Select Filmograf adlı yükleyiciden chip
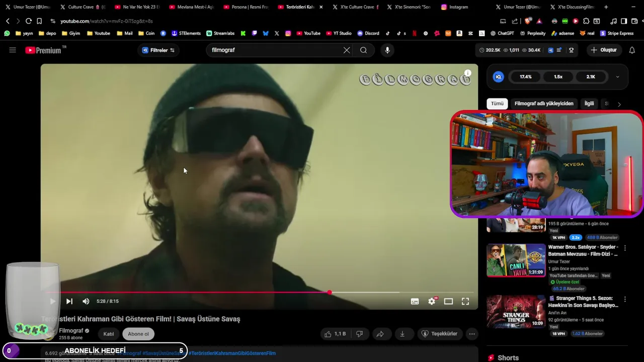Viewport: 644px width, 362px height. coord(544,104)
